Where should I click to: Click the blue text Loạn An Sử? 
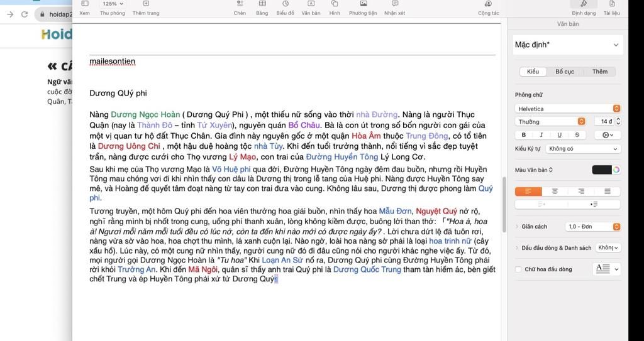[282, 260]
